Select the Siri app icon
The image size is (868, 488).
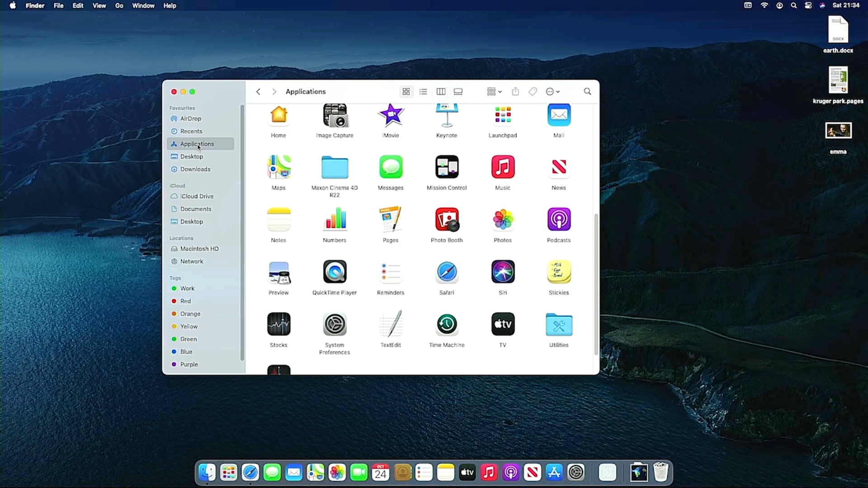[503, 272]
